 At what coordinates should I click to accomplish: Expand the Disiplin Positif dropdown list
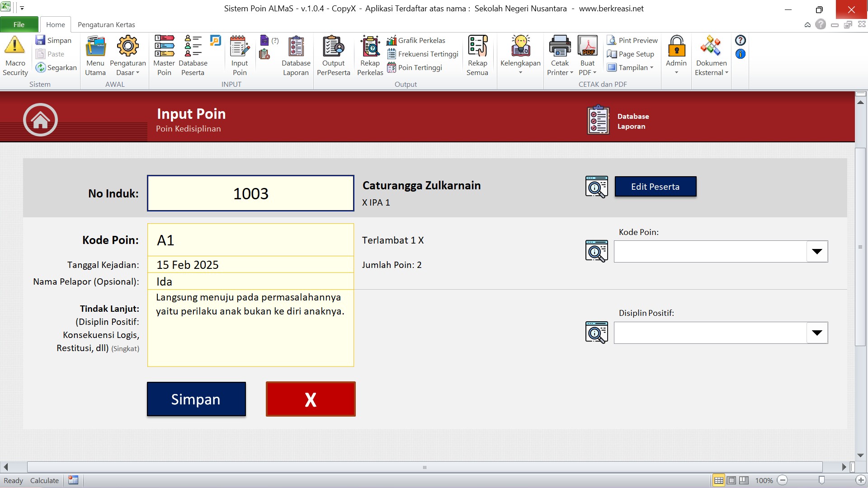(x=817, y=333)
